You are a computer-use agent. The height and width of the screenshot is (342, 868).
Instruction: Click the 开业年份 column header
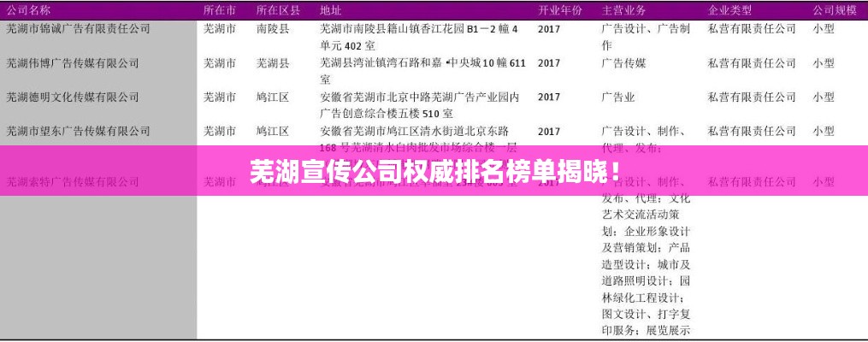click(560, 10)
